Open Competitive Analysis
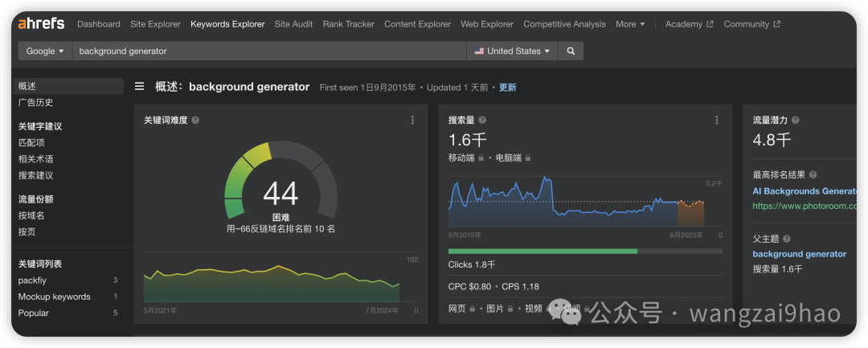This screenshot has width=868, height=348. point(565,24)
